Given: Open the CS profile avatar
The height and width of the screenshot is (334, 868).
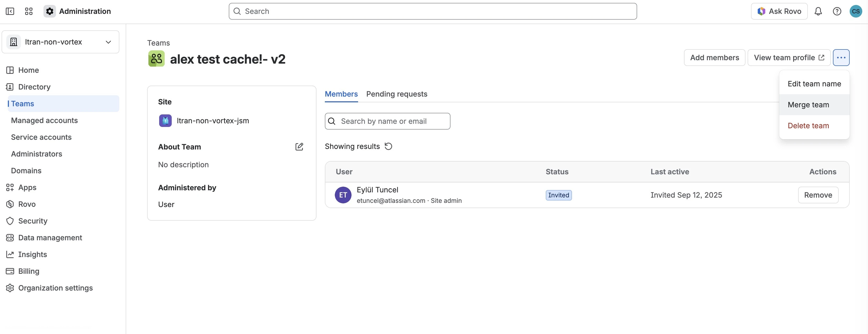Looking at the screenshot, I should [856, 11].
